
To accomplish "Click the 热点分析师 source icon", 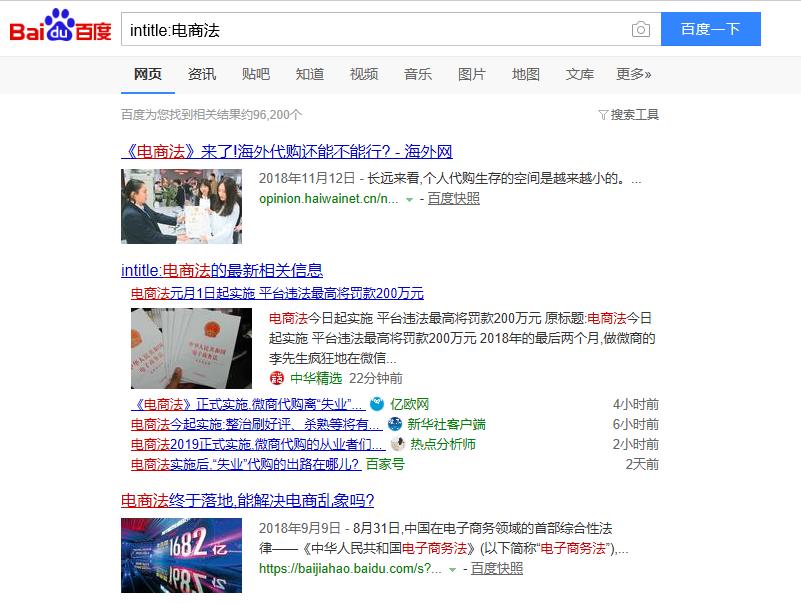I will click(397, 443).
